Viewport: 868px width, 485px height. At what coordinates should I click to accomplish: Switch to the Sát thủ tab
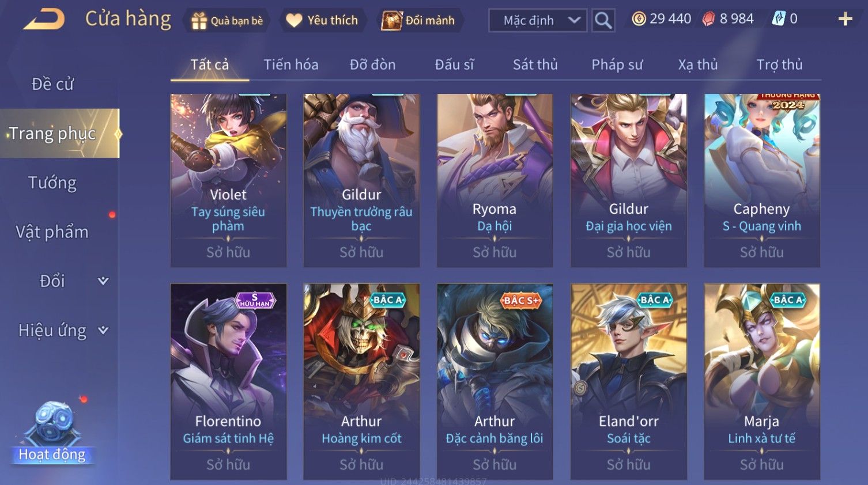535,65
